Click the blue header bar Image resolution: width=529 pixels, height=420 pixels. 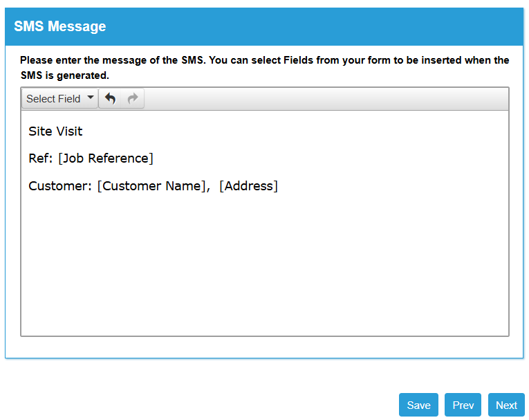click(264, 27)
